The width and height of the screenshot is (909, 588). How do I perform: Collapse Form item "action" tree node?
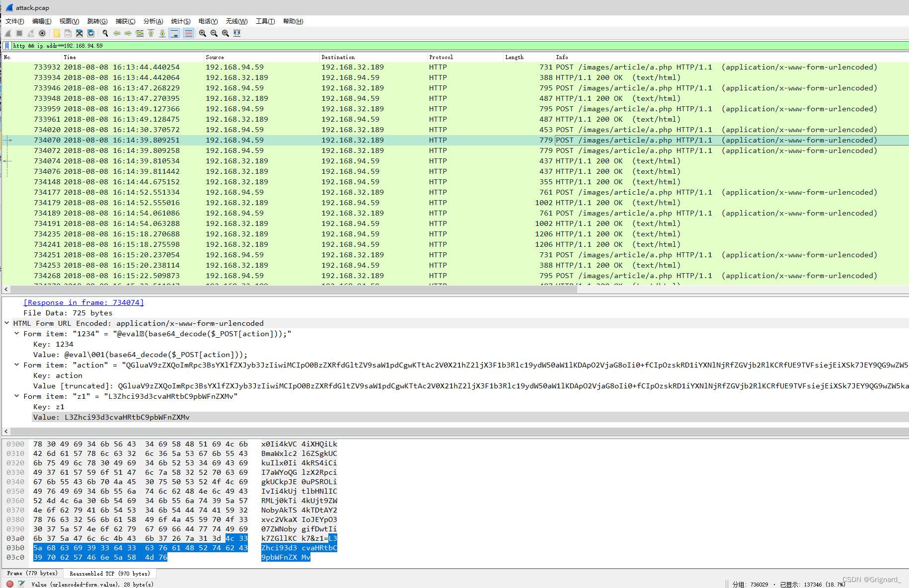(17, 365)
